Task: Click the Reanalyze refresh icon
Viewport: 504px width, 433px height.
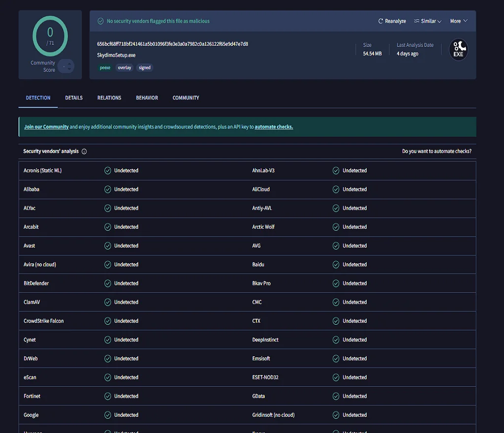Action: (380, 21)
